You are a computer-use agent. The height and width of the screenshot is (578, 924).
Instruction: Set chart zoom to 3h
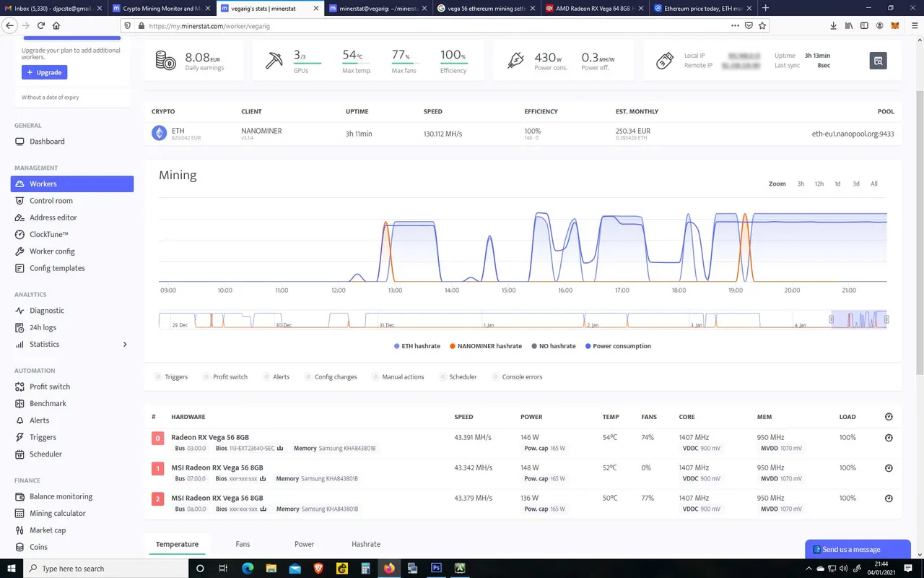[x=801, y=184]
